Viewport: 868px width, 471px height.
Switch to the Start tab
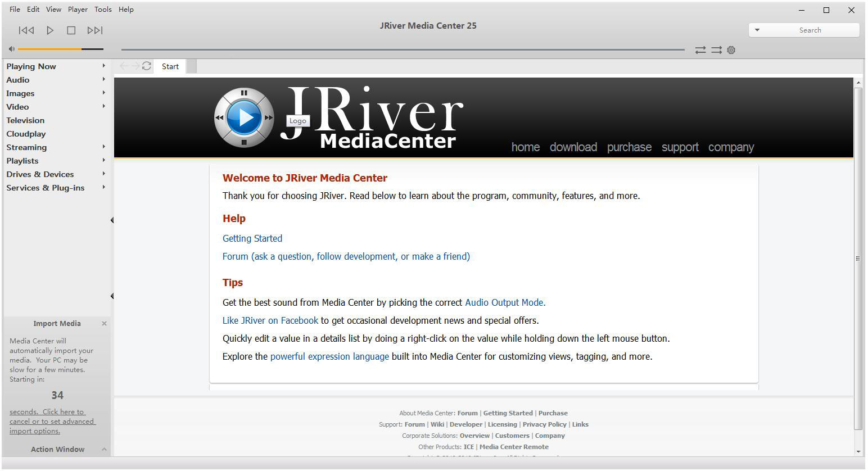[170, 66]
